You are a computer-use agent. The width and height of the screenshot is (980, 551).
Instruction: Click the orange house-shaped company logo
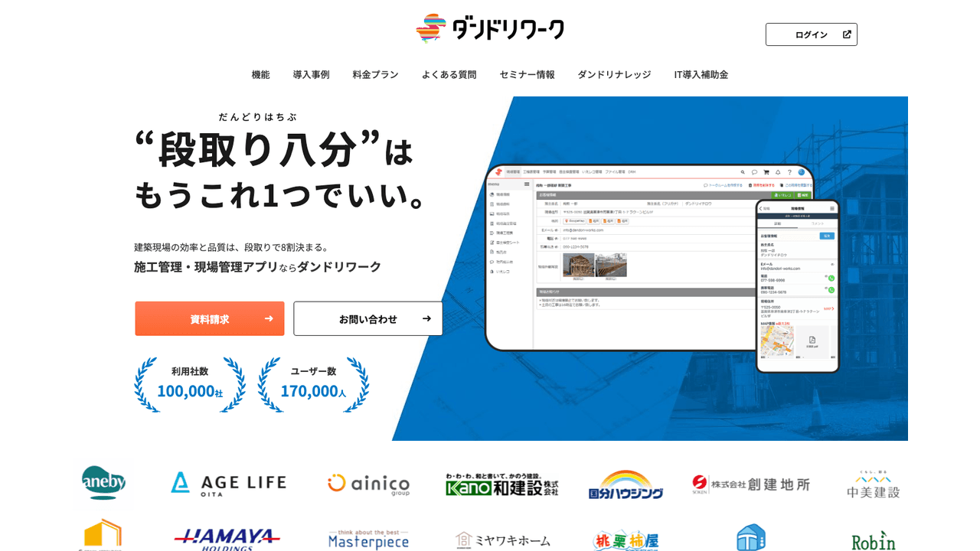(x=102, y=535)
